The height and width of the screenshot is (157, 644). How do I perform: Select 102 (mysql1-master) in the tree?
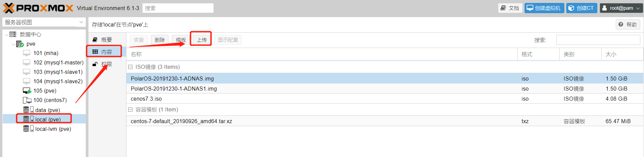coord(58,62)
